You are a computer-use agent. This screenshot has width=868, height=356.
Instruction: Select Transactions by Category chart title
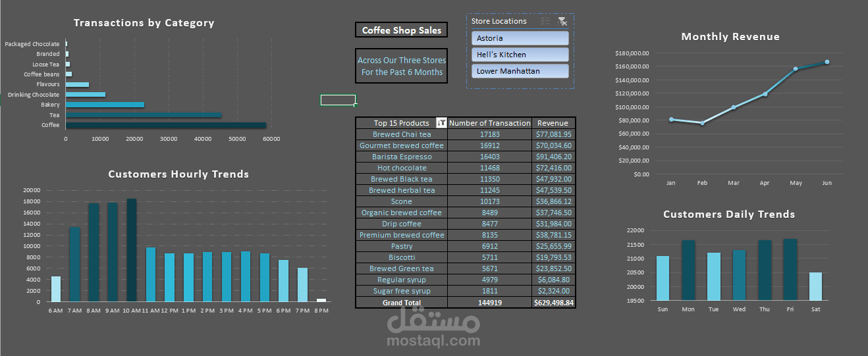(x=144, y=23)
